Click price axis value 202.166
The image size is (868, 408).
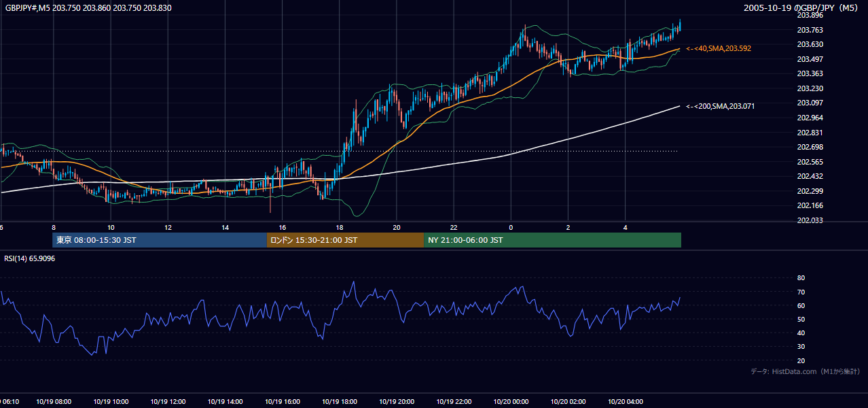810,205
